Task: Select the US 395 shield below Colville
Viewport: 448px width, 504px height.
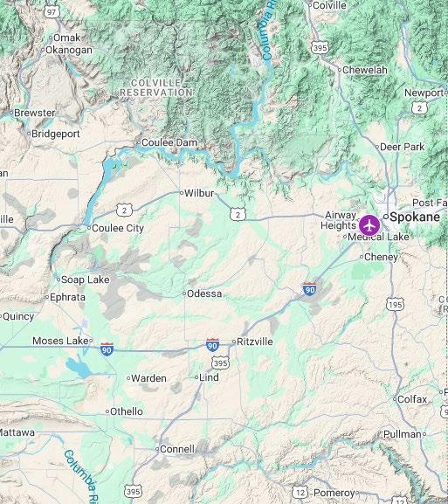Action: click(x=320, y=48)
